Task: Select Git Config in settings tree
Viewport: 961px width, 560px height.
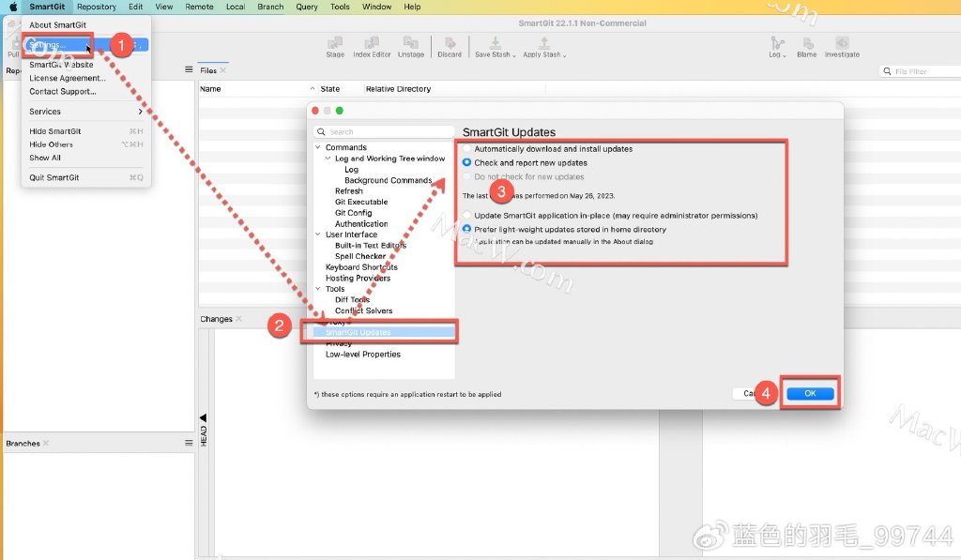Action: coord(353,213)
